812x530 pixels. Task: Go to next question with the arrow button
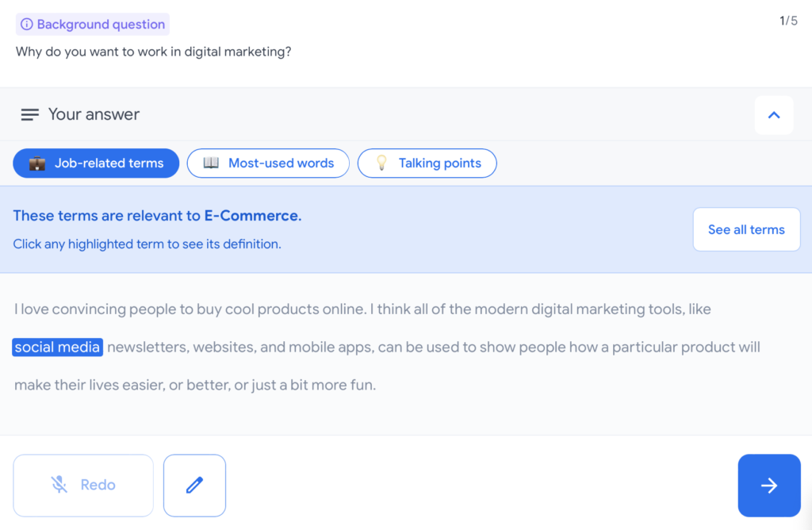tap(769, 486)
